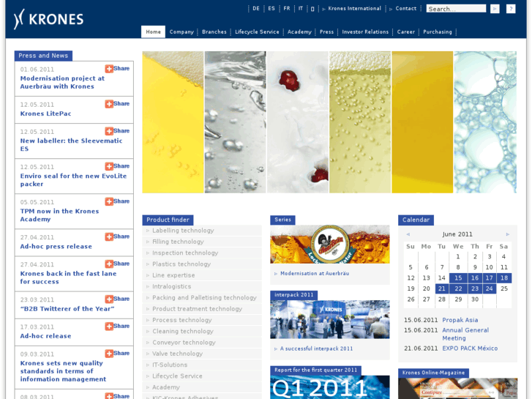532x399 pixels.
Task: Expand Filling technology in Product finder
Action: 202,242
